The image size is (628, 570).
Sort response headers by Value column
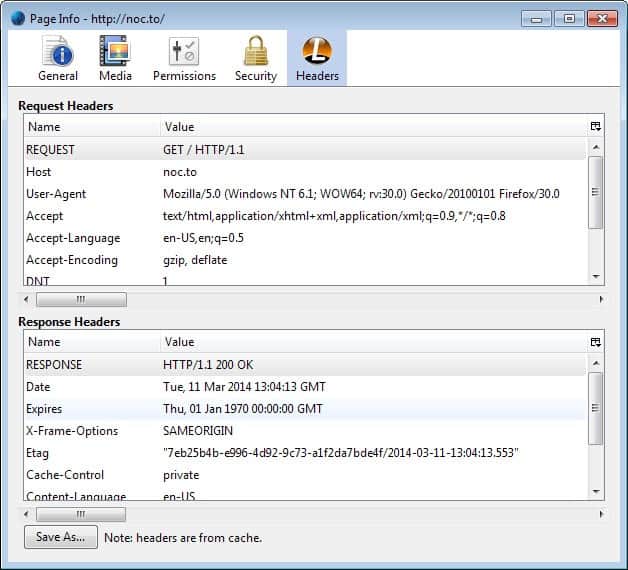point(370,342)
